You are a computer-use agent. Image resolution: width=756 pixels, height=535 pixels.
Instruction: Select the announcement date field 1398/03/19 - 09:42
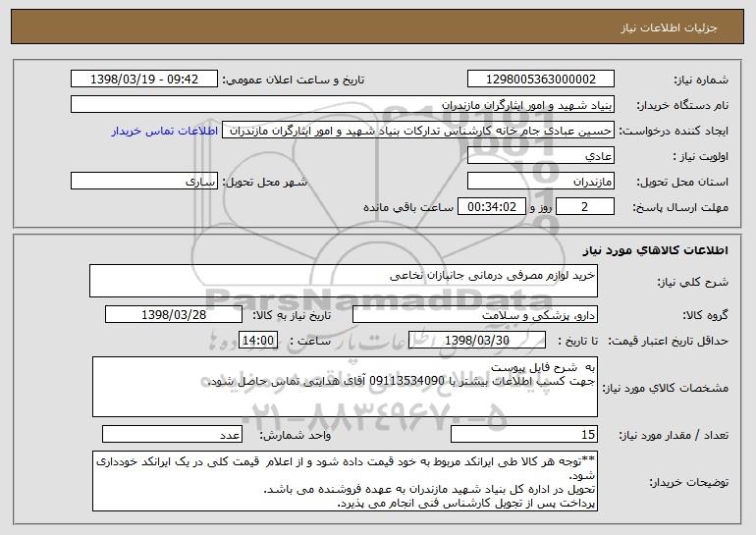(144, 80)
